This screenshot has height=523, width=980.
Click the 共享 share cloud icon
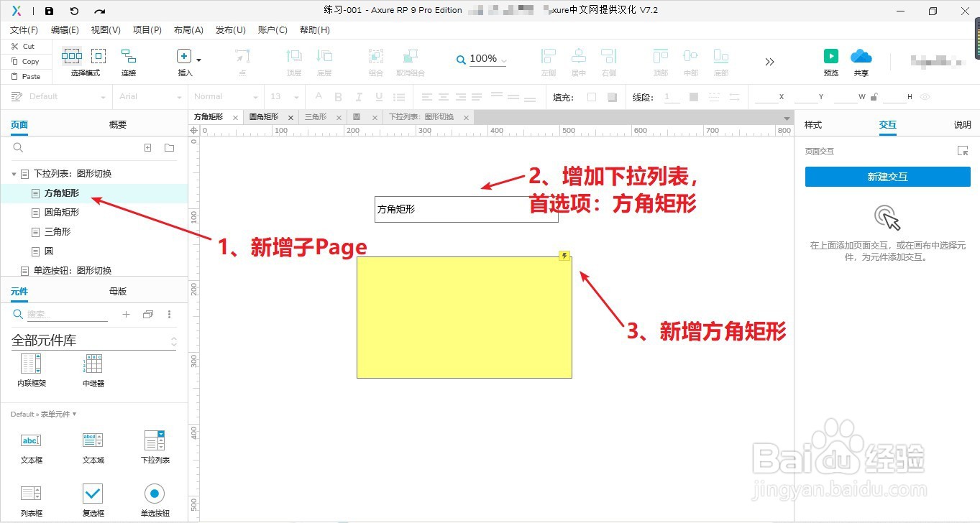[861, 56]
